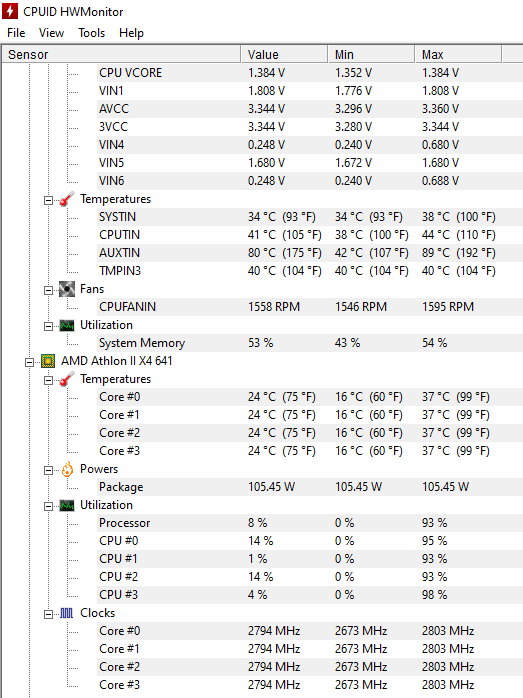Click the thermometer icon under AMD Athlon
This screenshot has height=698, width=523.
coord(67,379)
